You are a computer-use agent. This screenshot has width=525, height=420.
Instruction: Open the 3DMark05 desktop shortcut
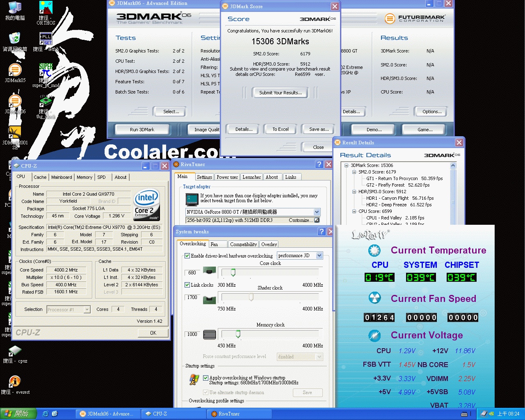coord(15,71)
